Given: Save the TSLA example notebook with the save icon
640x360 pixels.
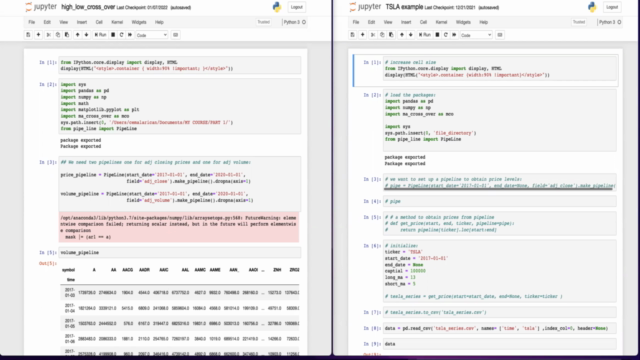Looking at the screenshot, I should pyautogui.click(x=353, y=35).
